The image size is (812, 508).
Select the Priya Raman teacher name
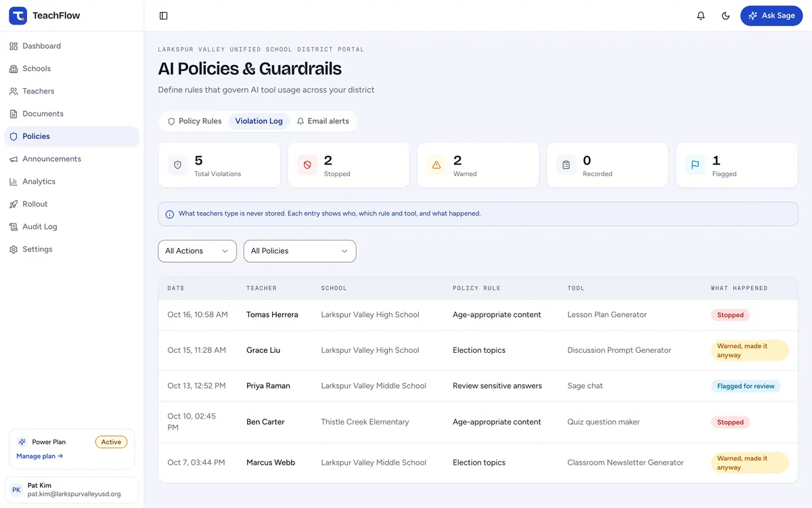[268, 386]
